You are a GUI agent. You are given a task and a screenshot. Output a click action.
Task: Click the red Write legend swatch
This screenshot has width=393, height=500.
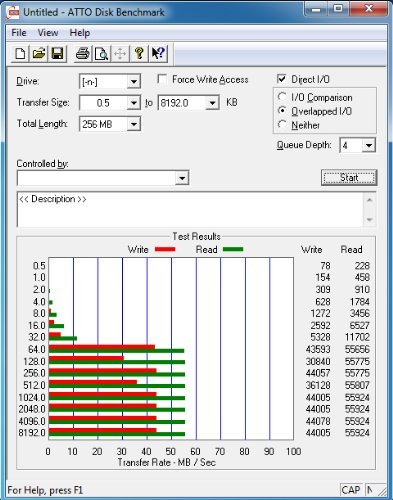coord(165,249)
